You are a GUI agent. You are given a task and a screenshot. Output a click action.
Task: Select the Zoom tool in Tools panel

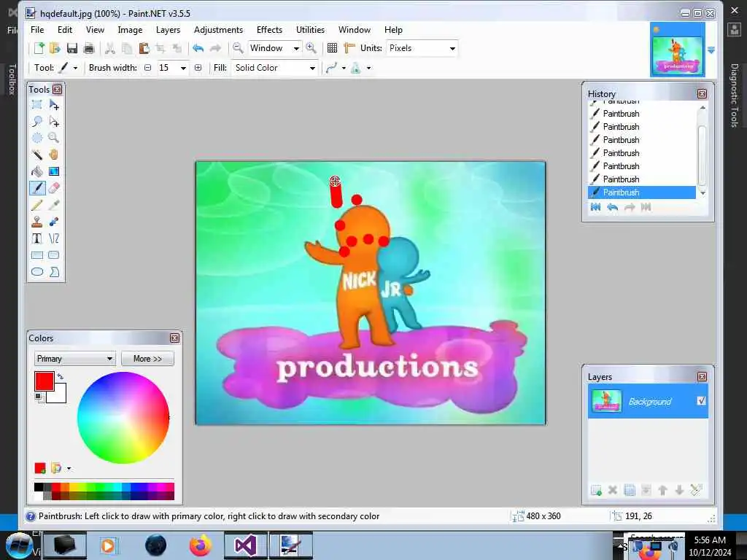[54, 138]
